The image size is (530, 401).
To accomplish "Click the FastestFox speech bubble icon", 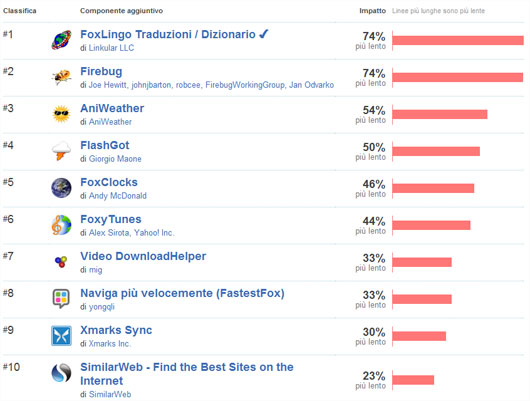I will tap(62, 299).
